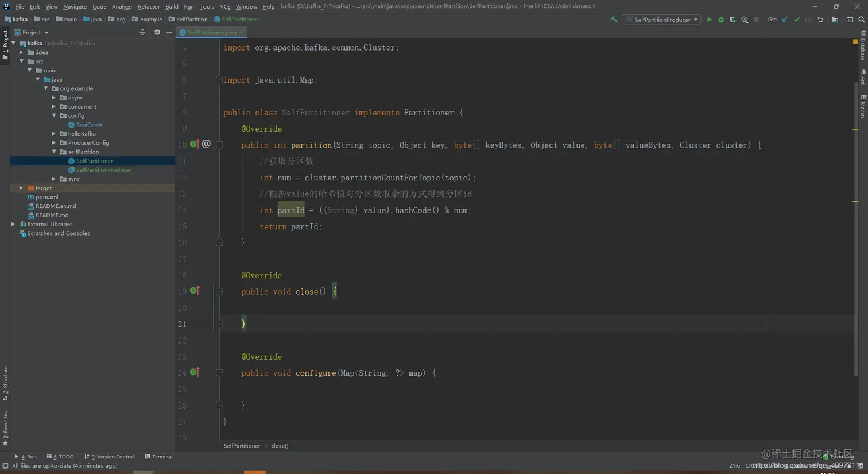The image size is (868, 474).
Task: Open Maven tool window on right sidebar
Action: click(863, 106)
